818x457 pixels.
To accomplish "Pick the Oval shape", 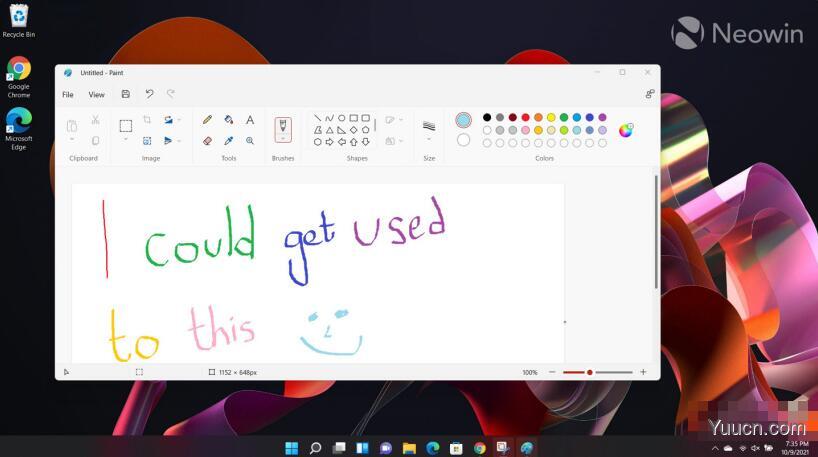I will pos(342,118).
